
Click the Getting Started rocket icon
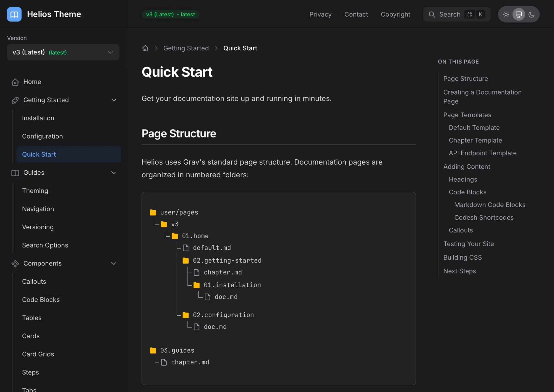[x=15, y=100]
